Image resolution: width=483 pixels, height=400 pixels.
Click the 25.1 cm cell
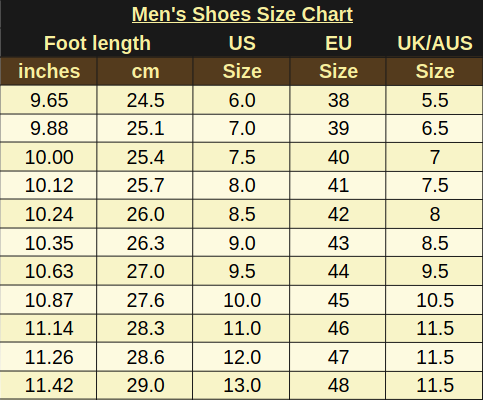point(145,128)
